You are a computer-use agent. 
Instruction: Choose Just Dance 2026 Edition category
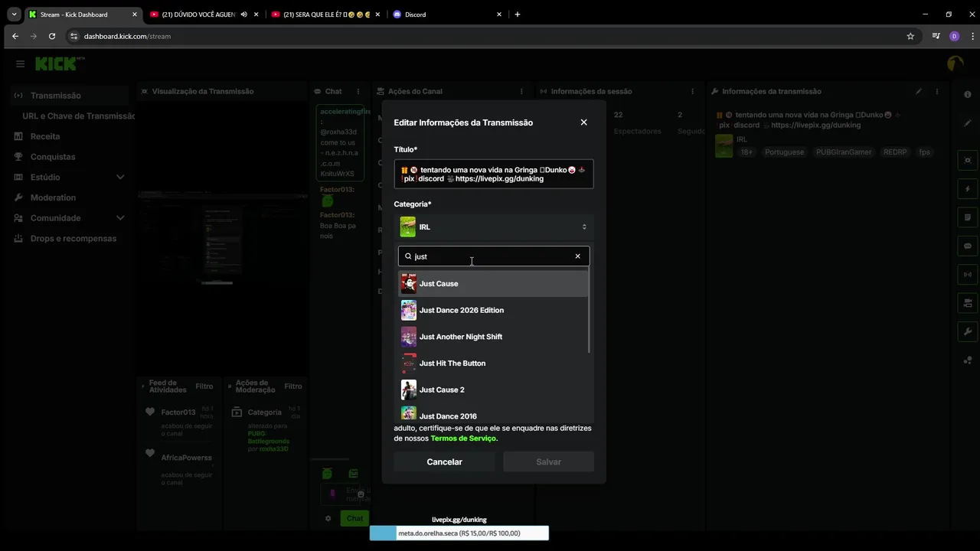point(493,310)
